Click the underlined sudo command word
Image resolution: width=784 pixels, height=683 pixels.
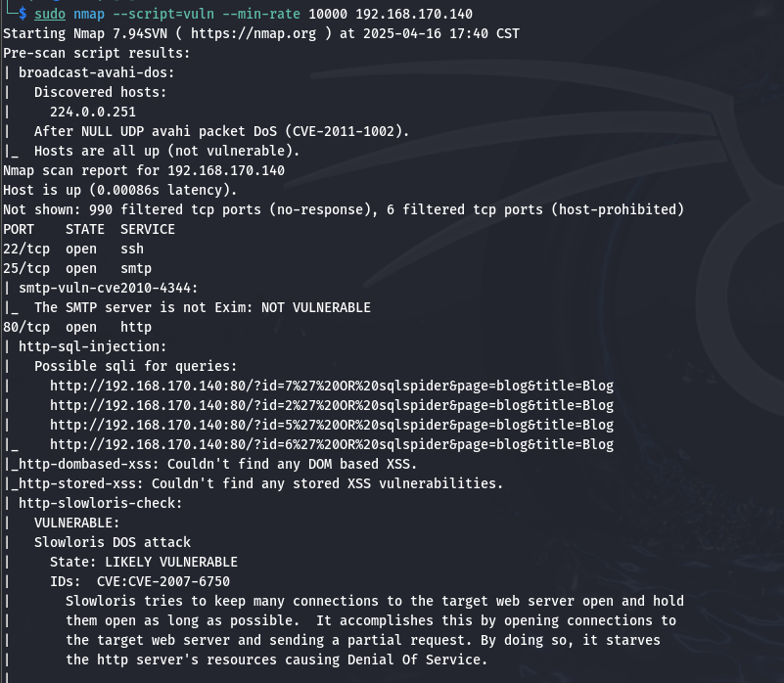50,14
